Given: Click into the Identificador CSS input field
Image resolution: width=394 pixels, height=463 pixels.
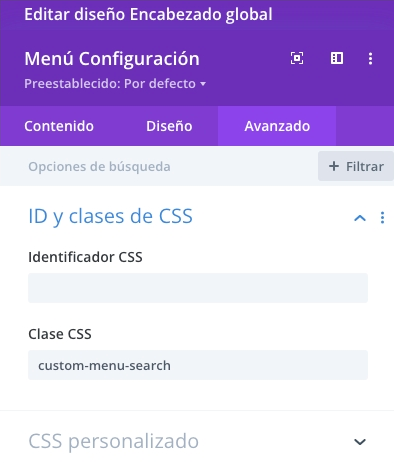Looking at the screenshot, I should 198,288.
